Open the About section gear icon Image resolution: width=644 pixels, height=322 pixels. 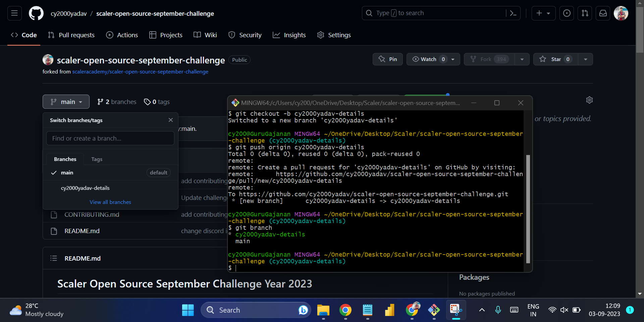(590, 100)
